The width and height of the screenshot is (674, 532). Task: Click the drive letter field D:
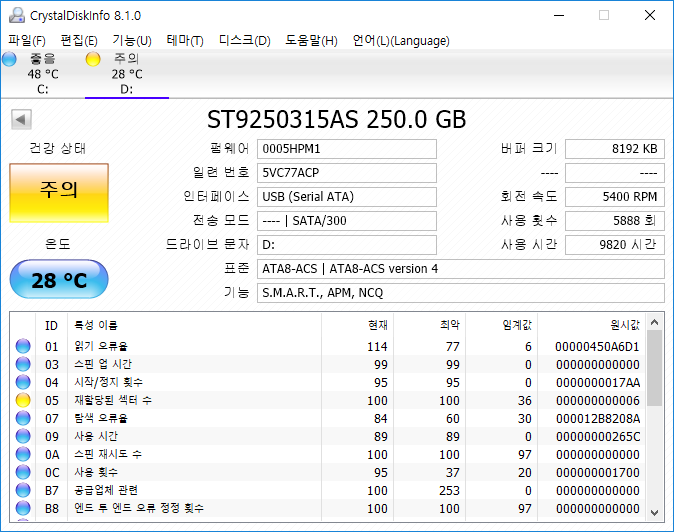(347, 245)
